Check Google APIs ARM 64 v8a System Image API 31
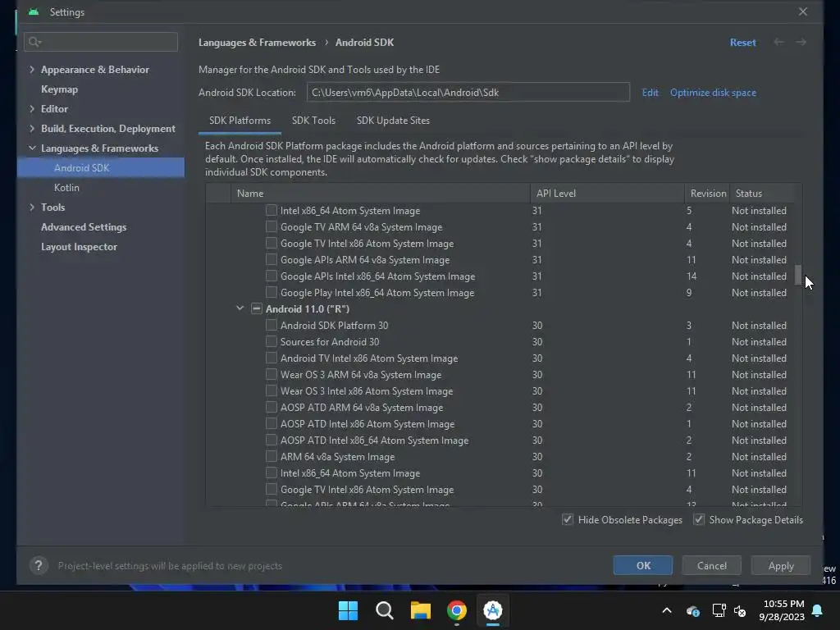Screen dimensions: 840x630 (271, 260)
